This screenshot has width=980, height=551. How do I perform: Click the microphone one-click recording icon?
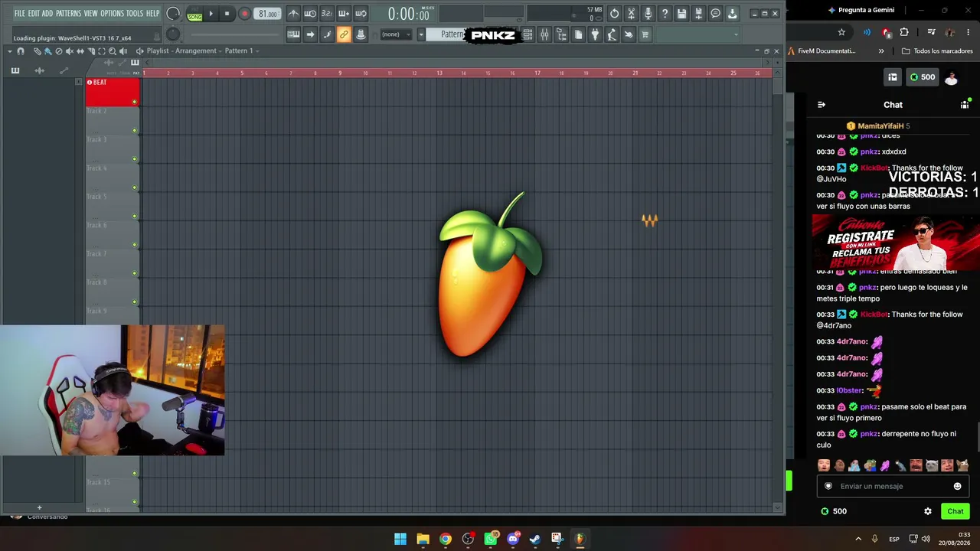click(x=648, y=14)
